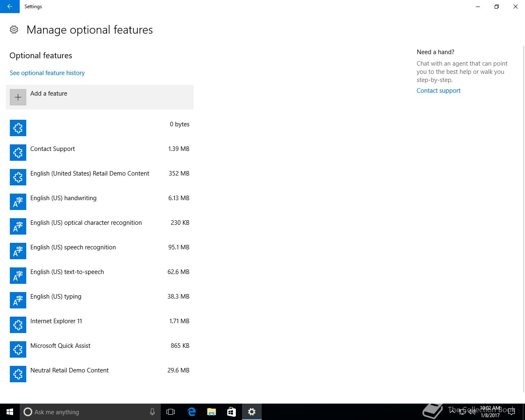Image resolution: width=525 pixels, height=420 pixels.
Task: Launch Microsoft Edge from the taskbar
Action: pyautogui.click(x=192, y=412)
